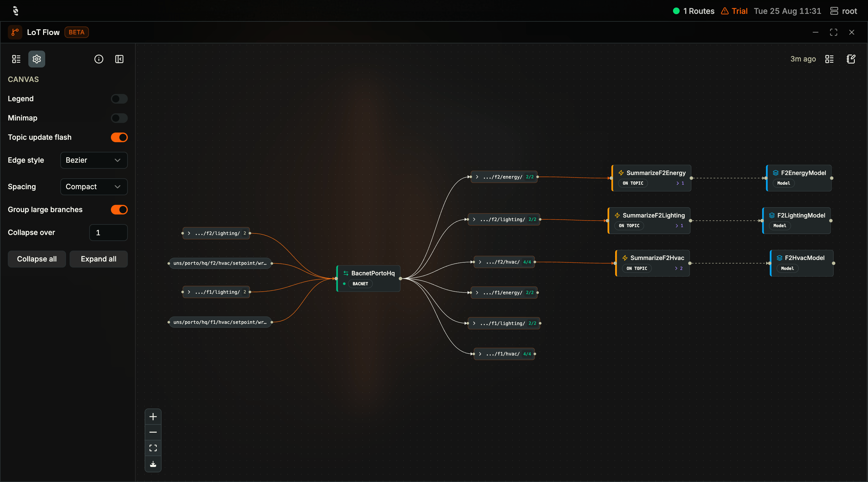Screen dimensions: 868x482
Task: Click the Collapse all button
Action: coord(37,259)
